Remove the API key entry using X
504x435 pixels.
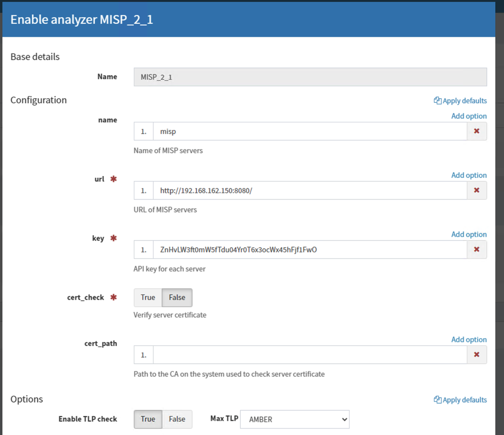click(476, 250)
